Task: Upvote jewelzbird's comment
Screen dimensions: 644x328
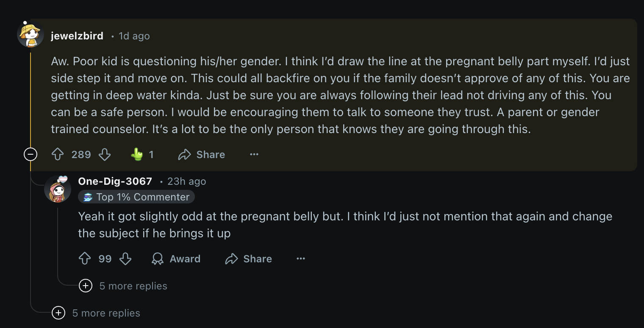Action: (x=57, y=155)
